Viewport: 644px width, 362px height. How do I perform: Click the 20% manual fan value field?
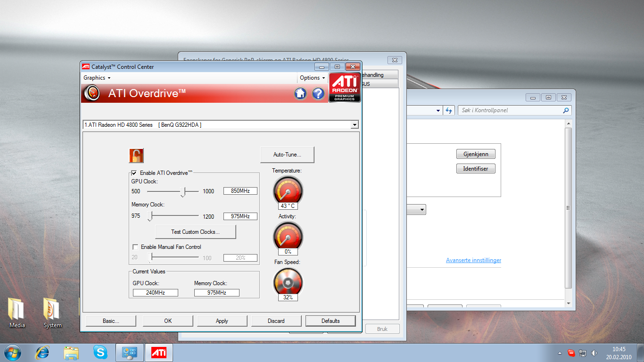pos(240,258)
